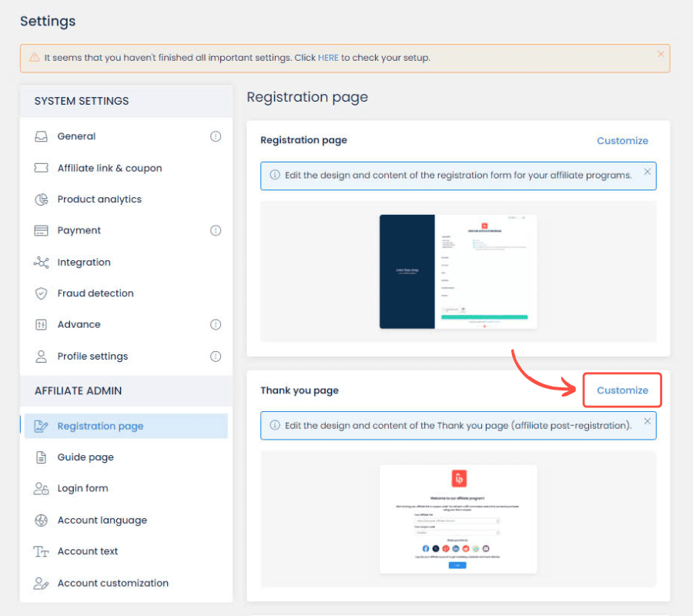Click the warning info icon beside General
Image resolution: width=693 pixels, height=616 pixels.
point(216,136)
